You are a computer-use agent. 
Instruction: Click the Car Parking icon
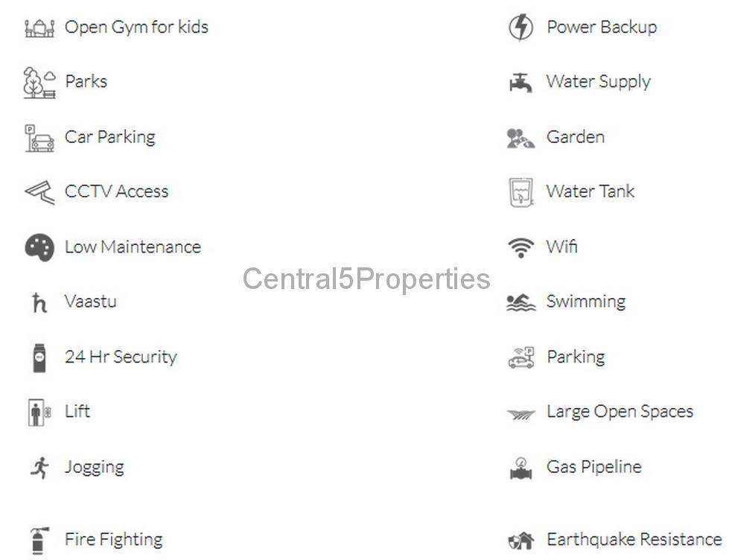39,138
